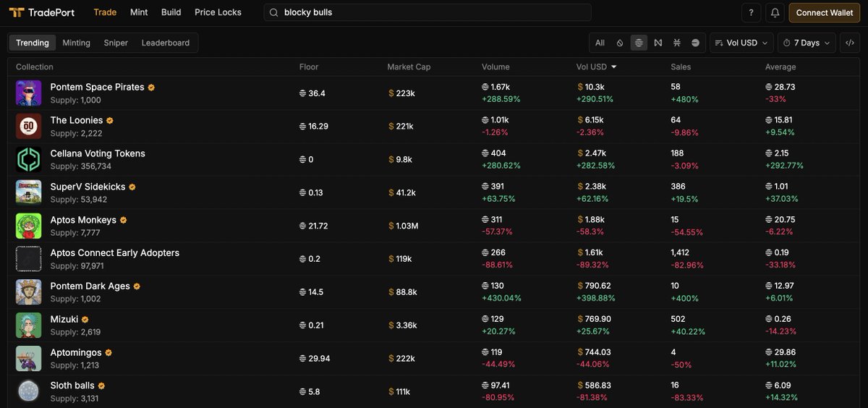Image resolution: width=868 pixels, height=408 pixels.
Task: Switch to the Trending tab
Action: 33,43
